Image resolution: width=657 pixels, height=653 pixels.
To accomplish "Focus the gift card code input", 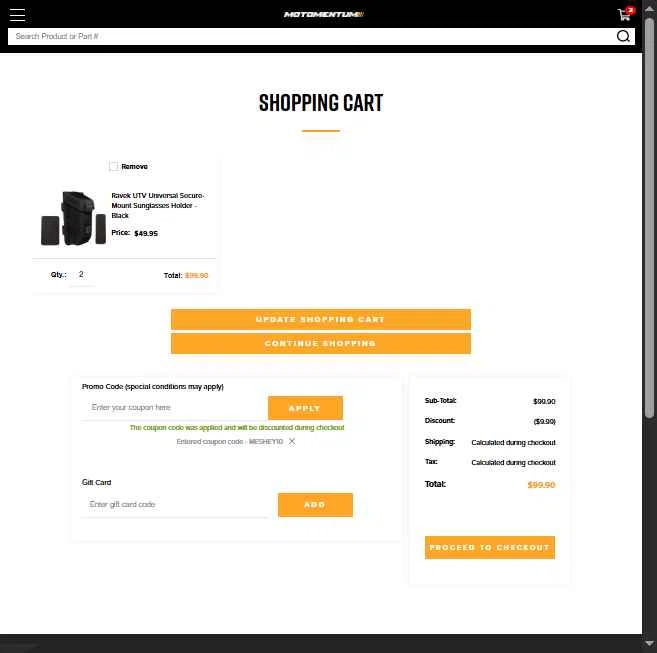I will 174,505.
